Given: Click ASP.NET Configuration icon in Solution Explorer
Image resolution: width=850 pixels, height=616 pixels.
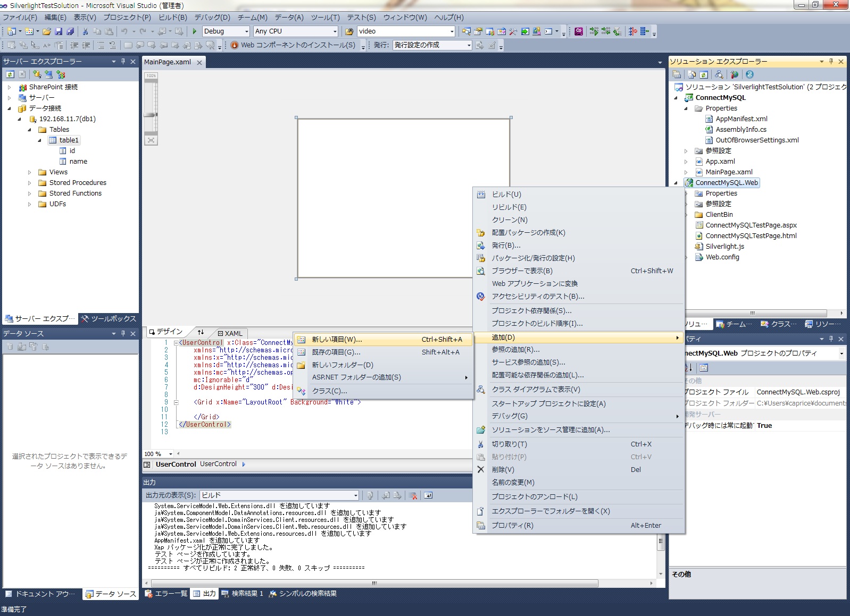Looking at the screenshot, I should click(x=734, y=74).
